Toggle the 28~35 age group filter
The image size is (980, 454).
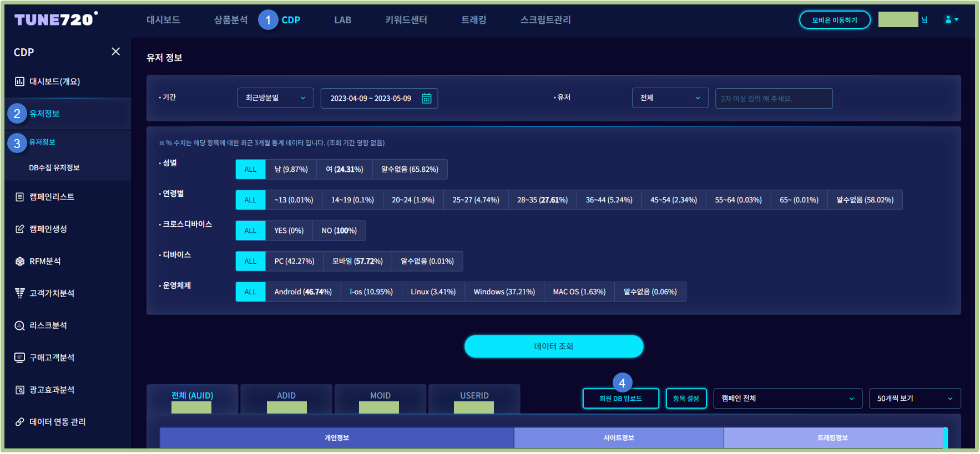(x=542, y=200)
